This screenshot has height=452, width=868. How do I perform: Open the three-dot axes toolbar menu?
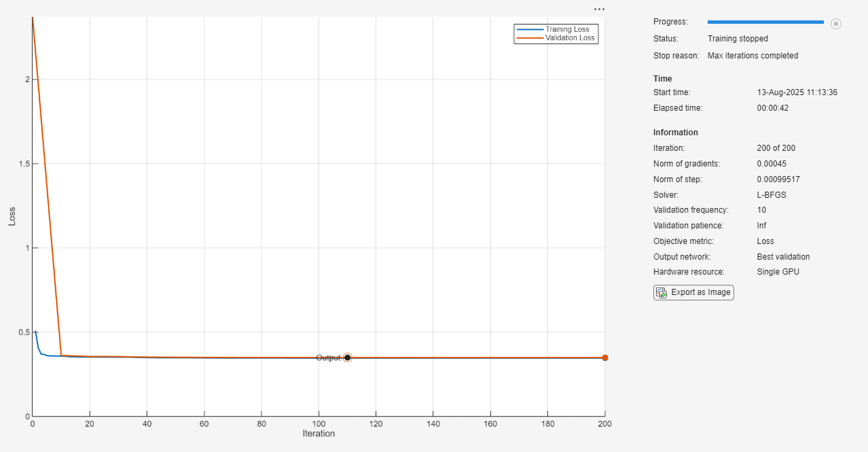coord(598,9)
